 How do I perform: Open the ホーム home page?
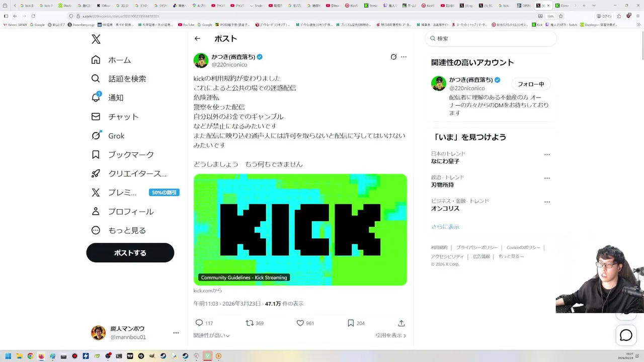pyautogui.click(x=111, y=60)
